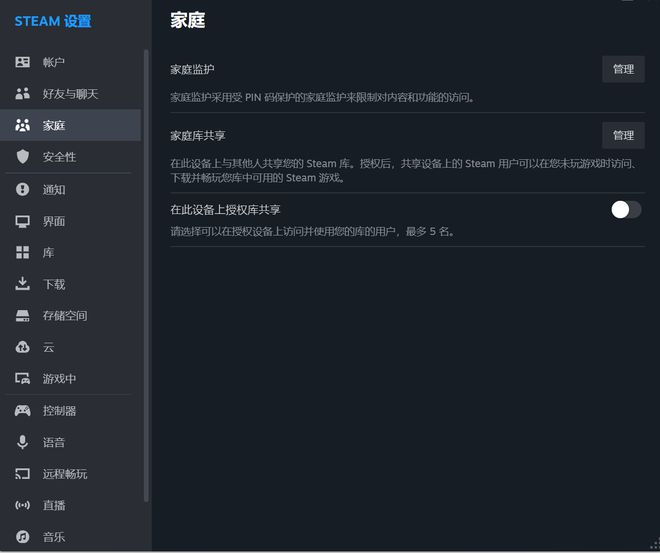Click the 远程畅玩 cast icon
Screen dimensions: 660x553
click(x=22, y=473)
